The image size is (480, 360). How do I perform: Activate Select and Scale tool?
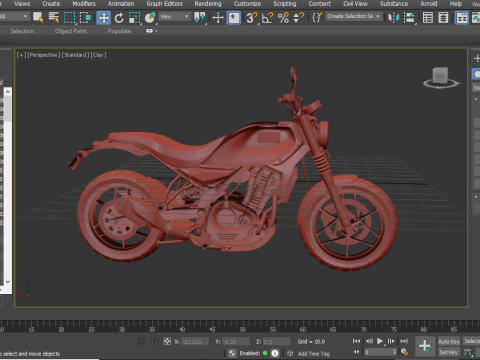[134, 17]
